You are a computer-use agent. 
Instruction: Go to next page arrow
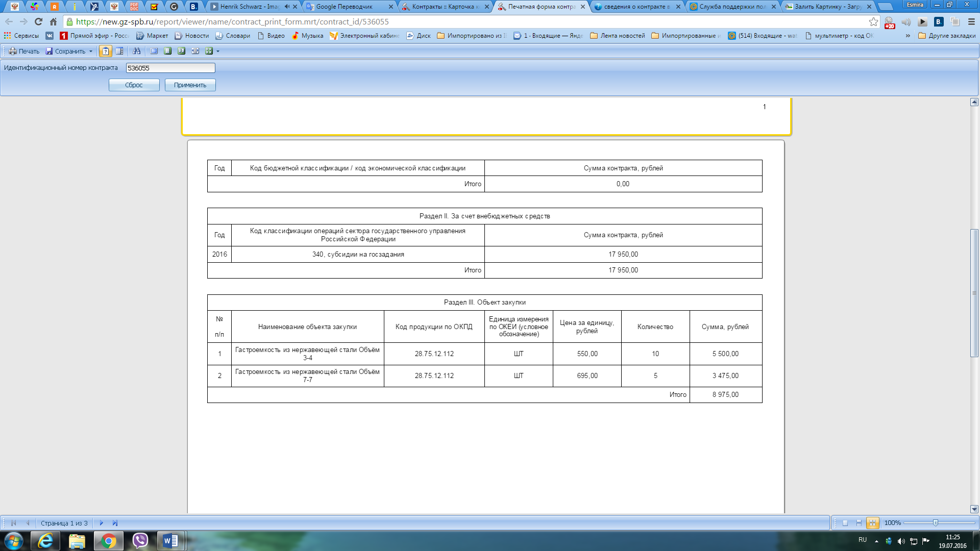tap(101, 523)
